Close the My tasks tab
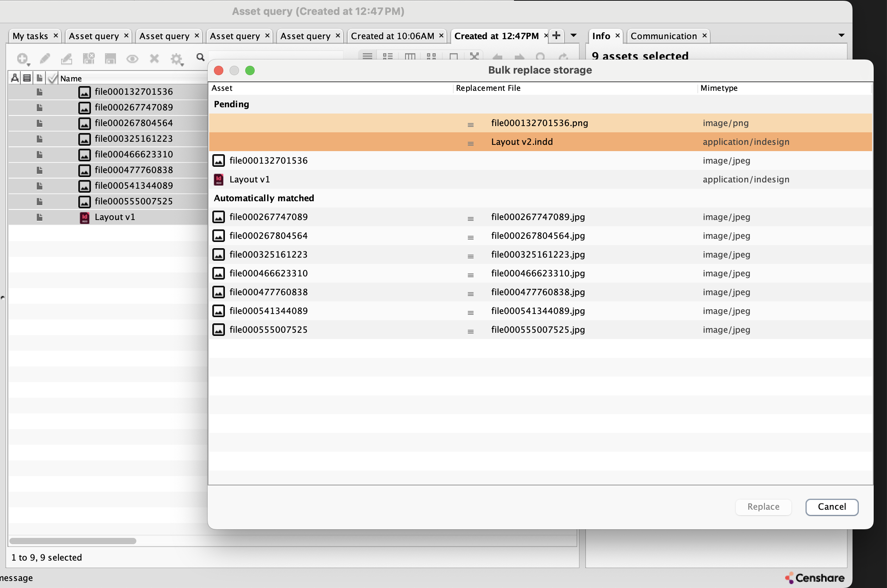Image resolution: width=887 pixels, height=588 pixels. (x=56, y=36)
